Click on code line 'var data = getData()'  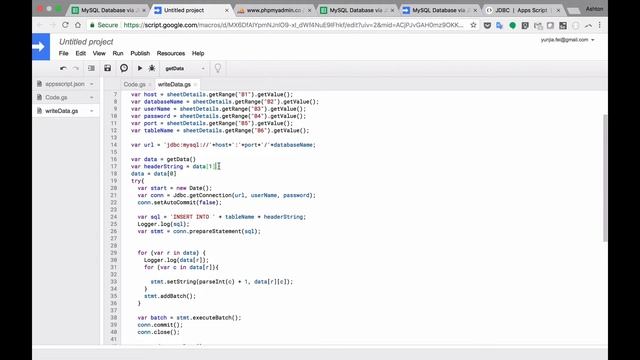click(163, 159)
